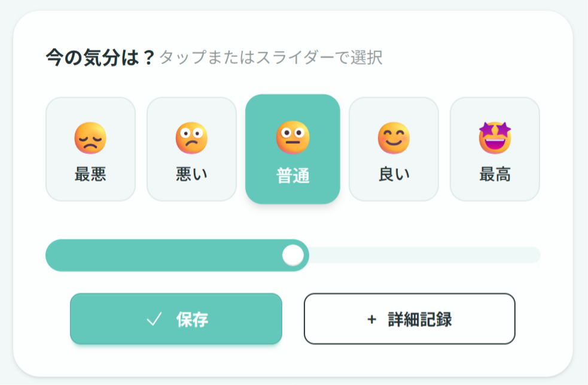The image size is (588, 385).
Task: Select the 最悪 mood option card
Action: pyautogui.click(x=90, y=148)
